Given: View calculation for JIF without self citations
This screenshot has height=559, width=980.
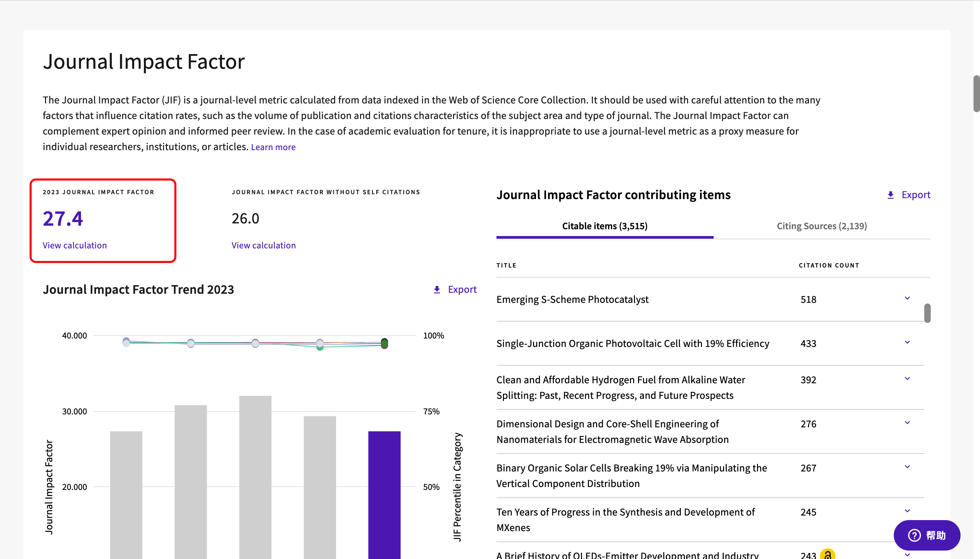Looking at the screenshot, I should 263,245.
